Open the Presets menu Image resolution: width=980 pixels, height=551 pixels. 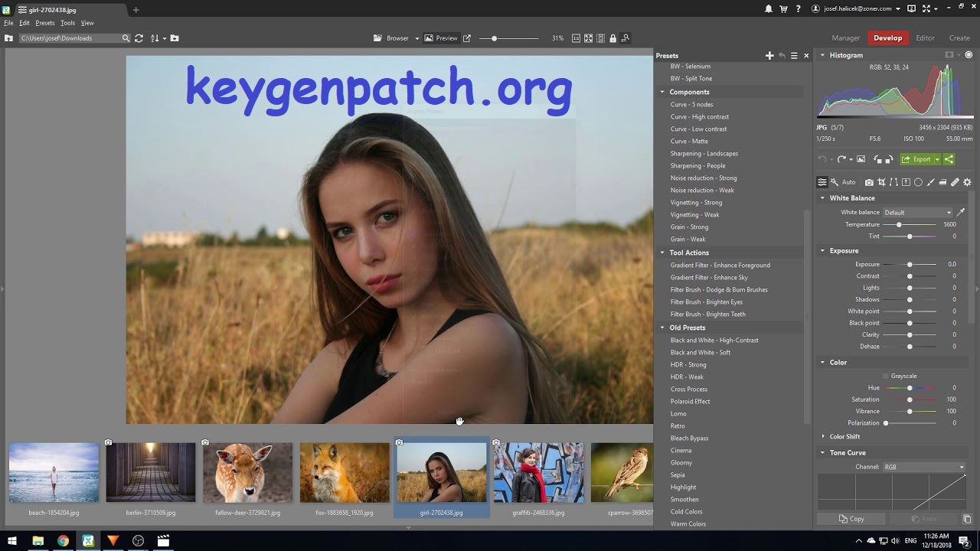pos(45,23)
